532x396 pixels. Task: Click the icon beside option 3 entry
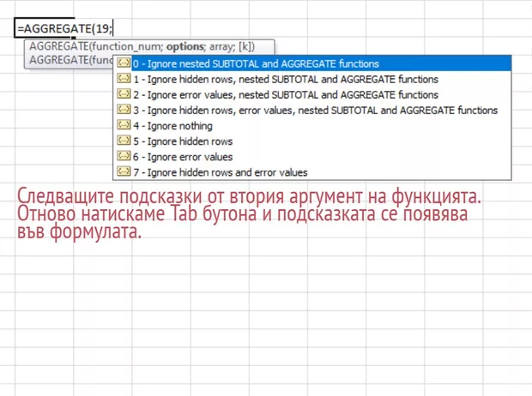pyautogui.click(x=124, y=110)
